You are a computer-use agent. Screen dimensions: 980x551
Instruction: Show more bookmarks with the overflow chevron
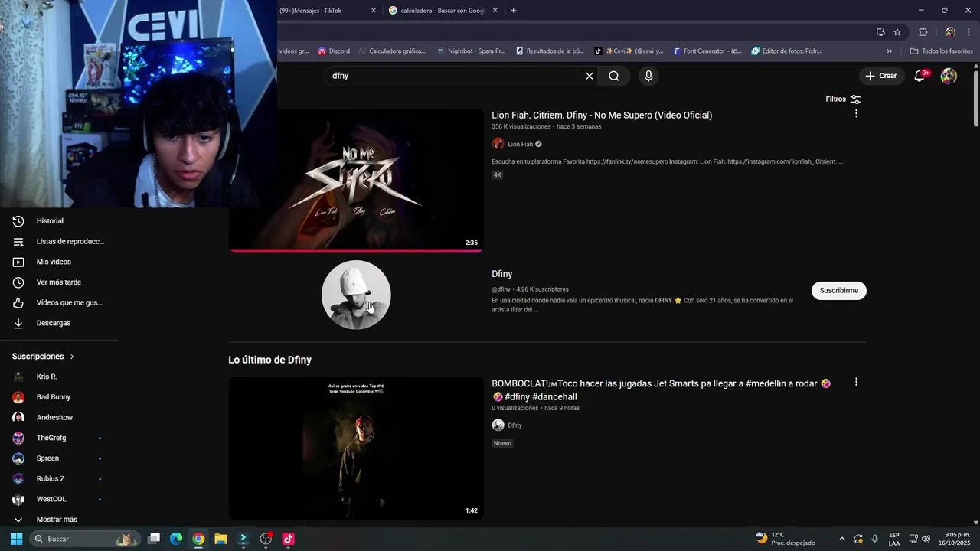tap(889, 51)
